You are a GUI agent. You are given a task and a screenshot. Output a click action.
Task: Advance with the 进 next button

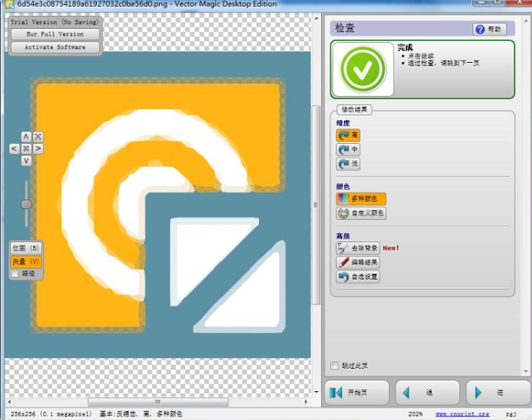499,393
